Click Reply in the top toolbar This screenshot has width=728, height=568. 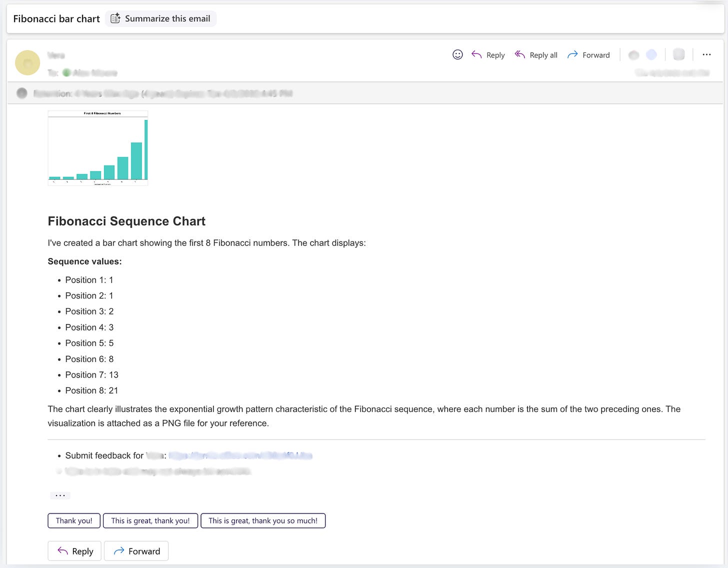click(488, 55)
